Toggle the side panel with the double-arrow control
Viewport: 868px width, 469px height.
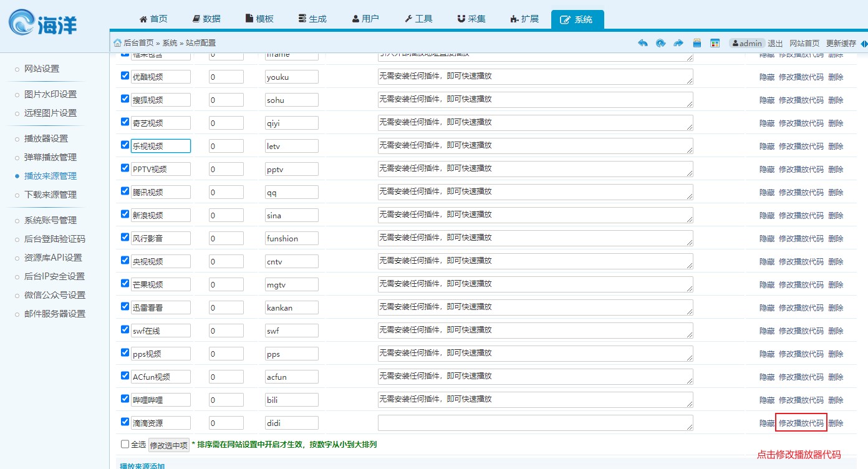[x=864, y=43]
